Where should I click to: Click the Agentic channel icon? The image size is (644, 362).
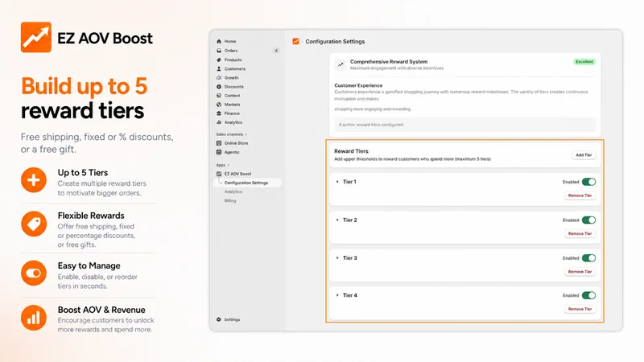click(x=219, y=152)
